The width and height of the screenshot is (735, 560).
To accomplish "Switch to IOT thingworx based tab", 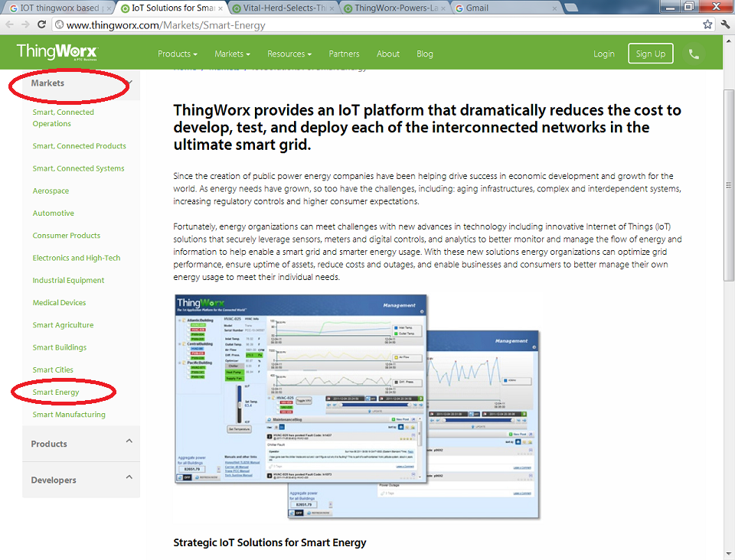I will 58,8.
